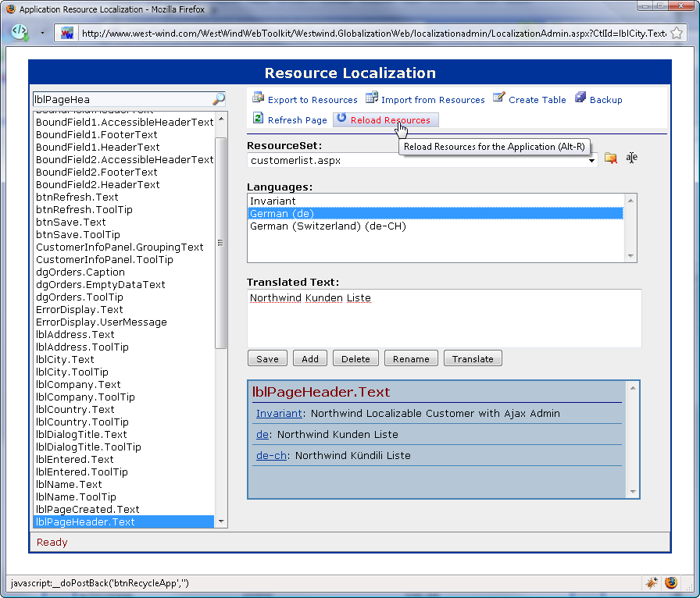Select Invariant in the Languages list
Image resolution: width=700 pixels, height=598 pixels.
tap(273, 201)
